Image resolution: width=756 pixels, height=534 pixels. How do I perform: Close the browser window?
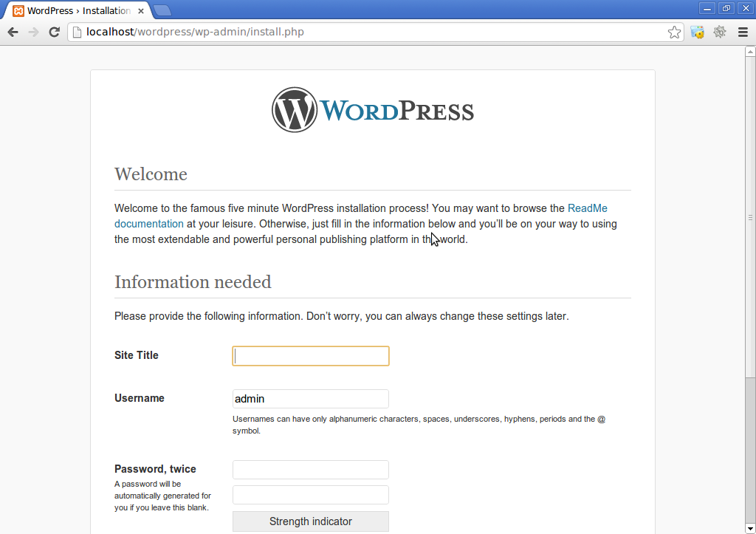pos(746,8)
